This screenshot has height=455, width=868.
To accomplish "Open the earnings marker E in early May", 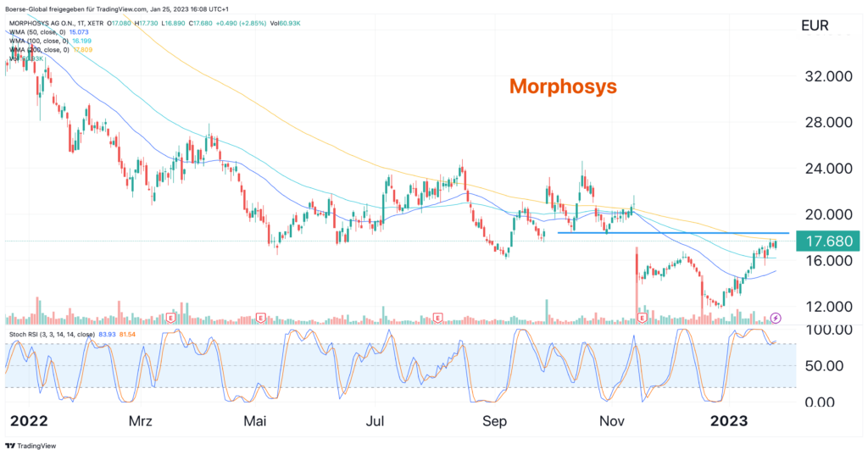I will pyautogui.click(x=261, y=319).
